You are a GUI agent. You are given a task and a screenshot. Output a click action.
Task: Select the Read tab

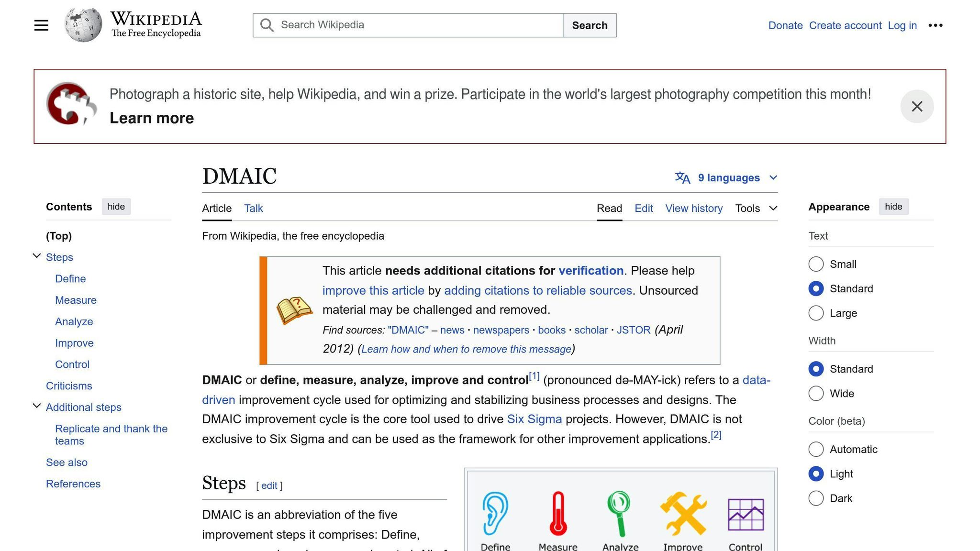(609, 209)
